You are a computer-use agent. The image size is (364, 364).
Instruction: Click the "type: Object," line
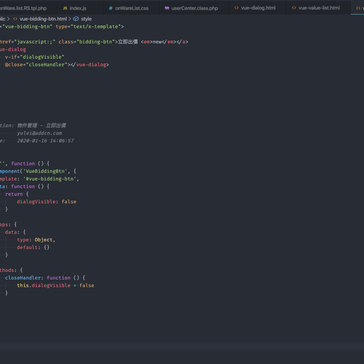click(x=36, y=240)
